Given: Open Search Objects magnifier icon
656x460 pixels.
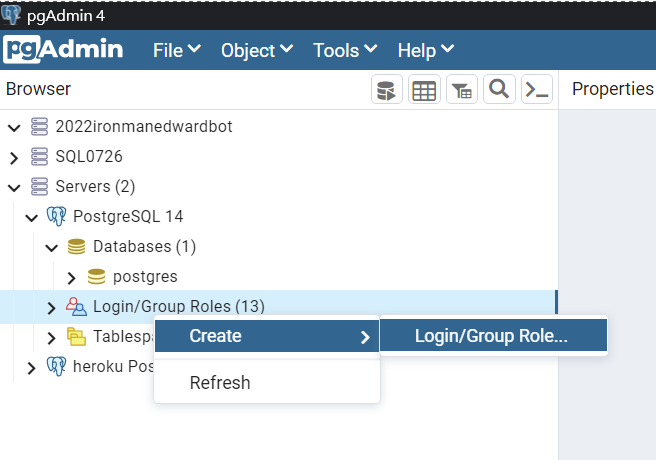Looking at the screenshot, I should pyautogui.click(x=499, y=89).
